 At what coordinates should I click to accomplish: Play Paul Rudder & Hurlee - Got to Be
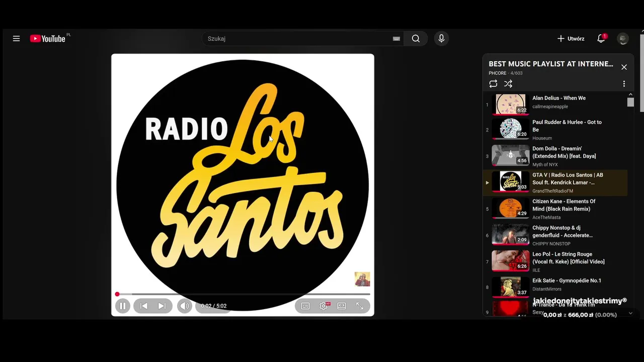567,126
